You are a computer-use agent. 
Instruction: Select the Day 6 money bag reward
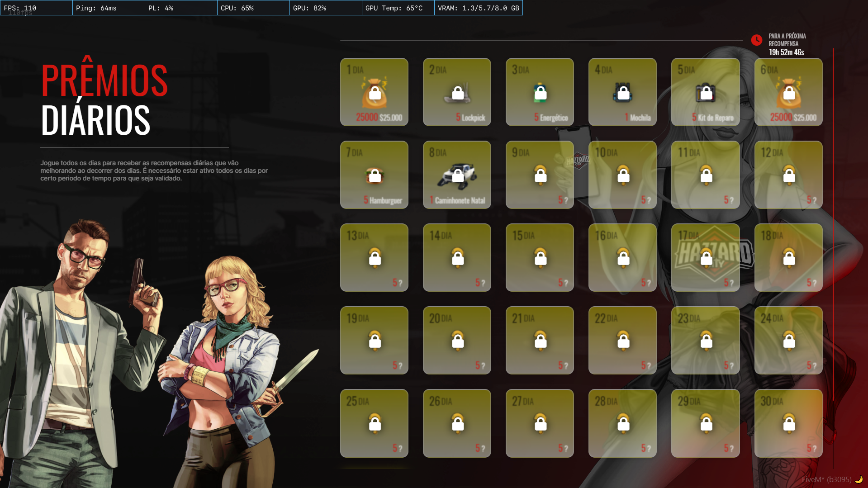789,93
